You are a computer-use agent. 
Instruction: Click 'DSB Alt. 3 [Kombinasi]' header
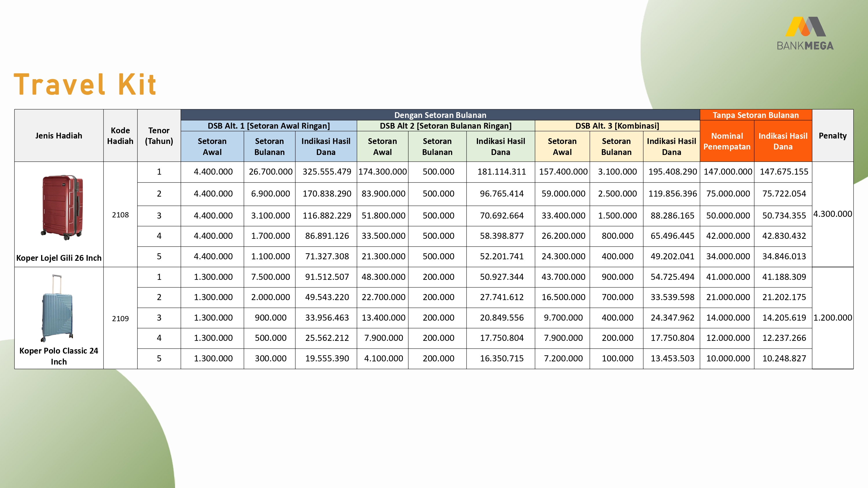(x=617, y=126)
